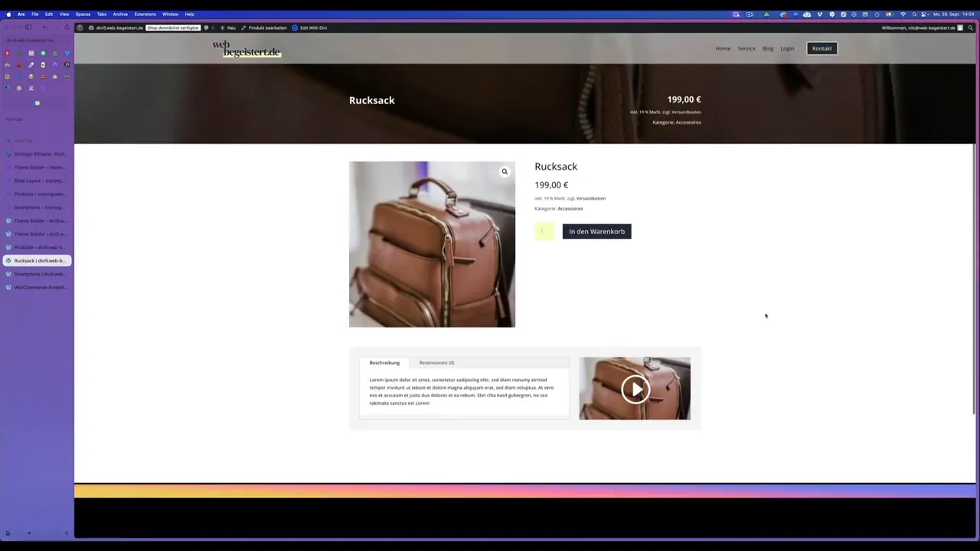Click the browser back arrow
The height and width of the screenshot is (551, 980).
pos(44,28)
